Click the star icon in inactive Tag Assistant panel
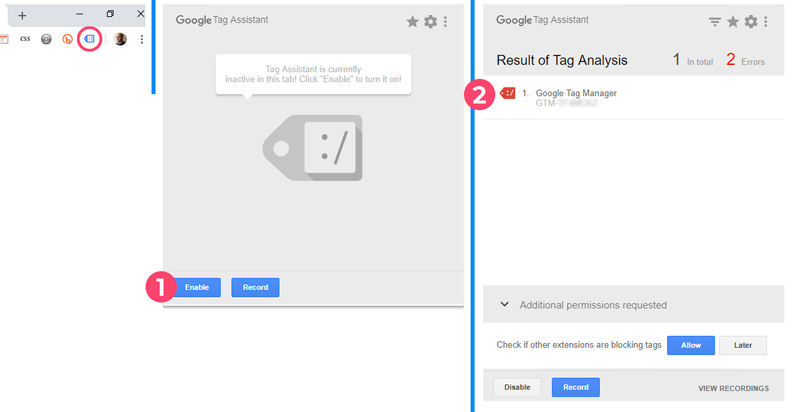 (x=413, y=21)
